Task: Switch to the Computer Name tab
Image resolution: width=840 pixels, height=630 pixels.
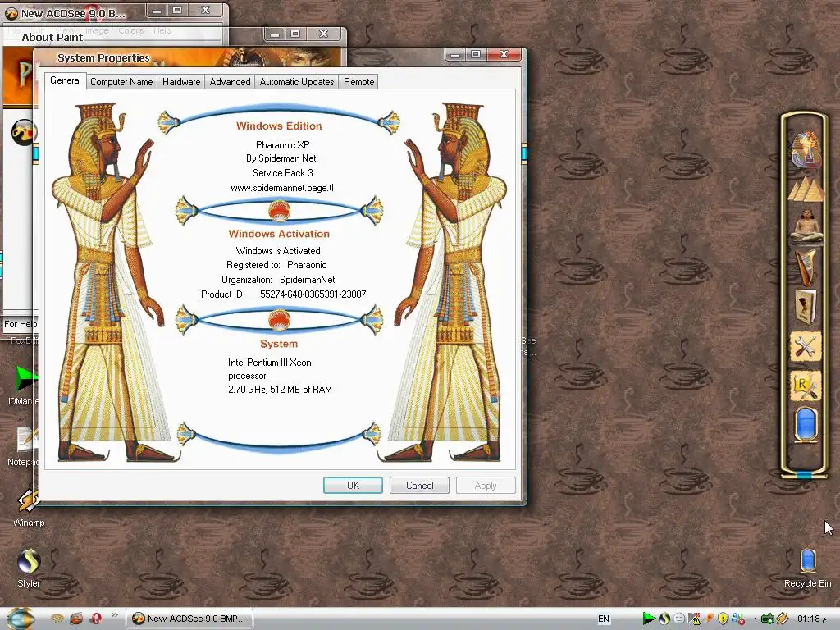Action: pos(121,82)
